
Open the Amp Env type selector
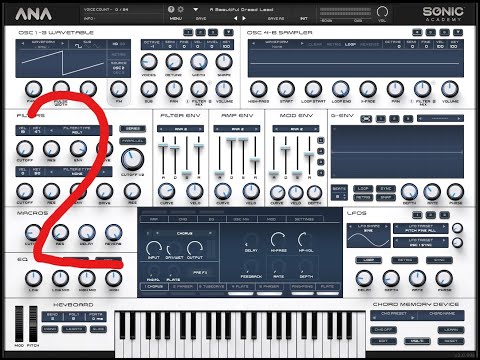237,129
